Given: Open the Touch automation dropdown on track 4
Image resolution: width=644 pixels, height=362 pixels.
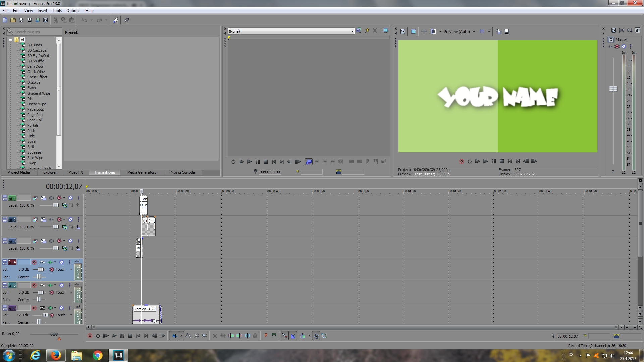Looking at the screenshot, I should click(71, 269).
